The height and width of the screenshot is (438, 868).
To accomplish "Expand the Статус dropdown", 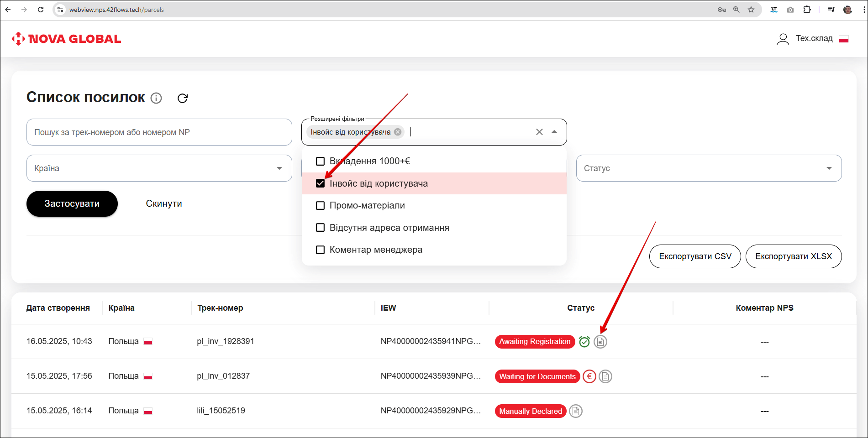I will tap(709, 168).
